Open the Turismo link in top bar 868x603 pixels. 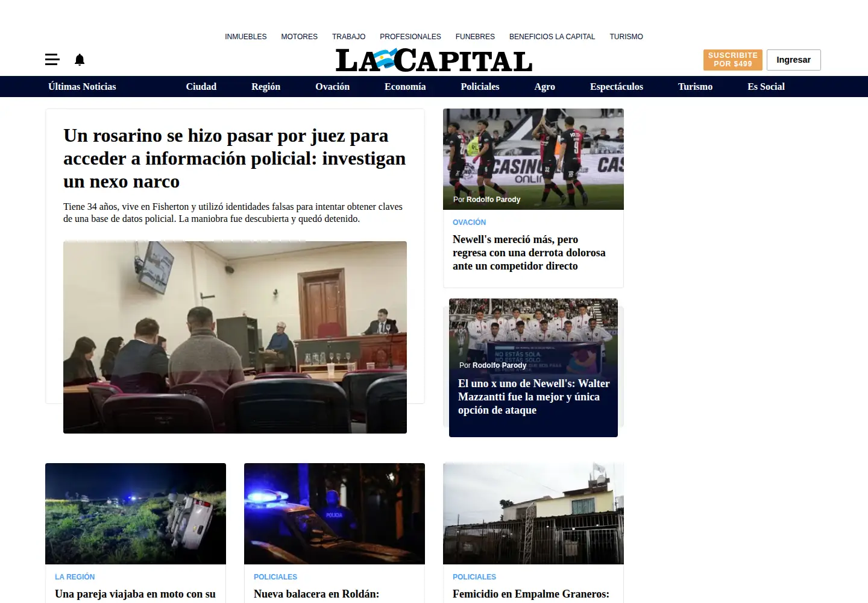tap(626, 37)
